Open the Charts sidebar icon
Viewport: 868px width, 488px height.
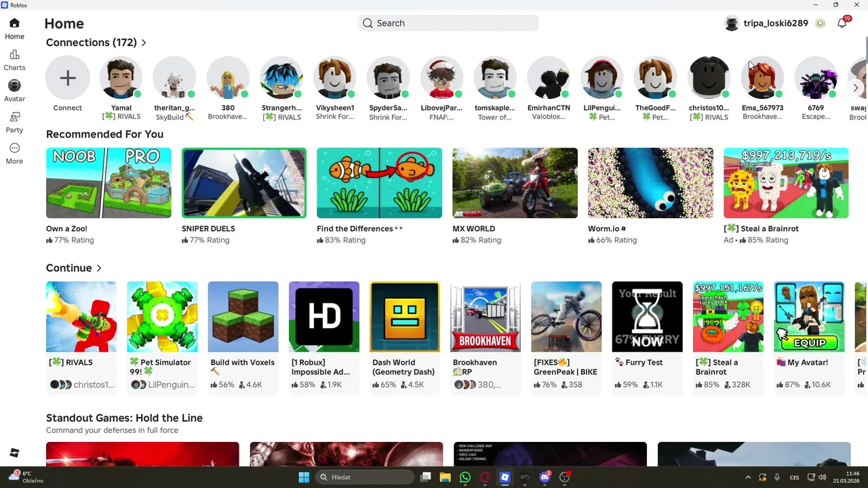14,55
